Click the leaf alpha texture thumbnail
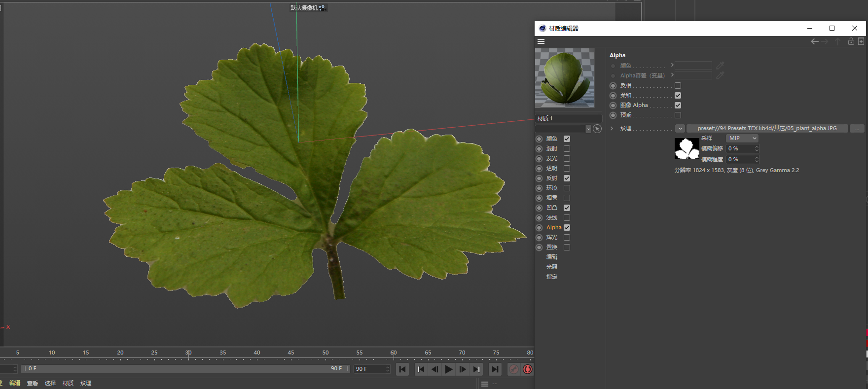Image resolution: width=868 pixels, height=389 pixels. coord(687,149)
